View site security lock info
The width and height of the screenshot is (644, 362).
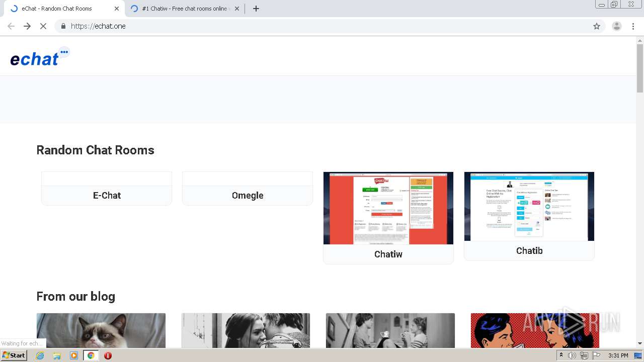click(63, 26)
